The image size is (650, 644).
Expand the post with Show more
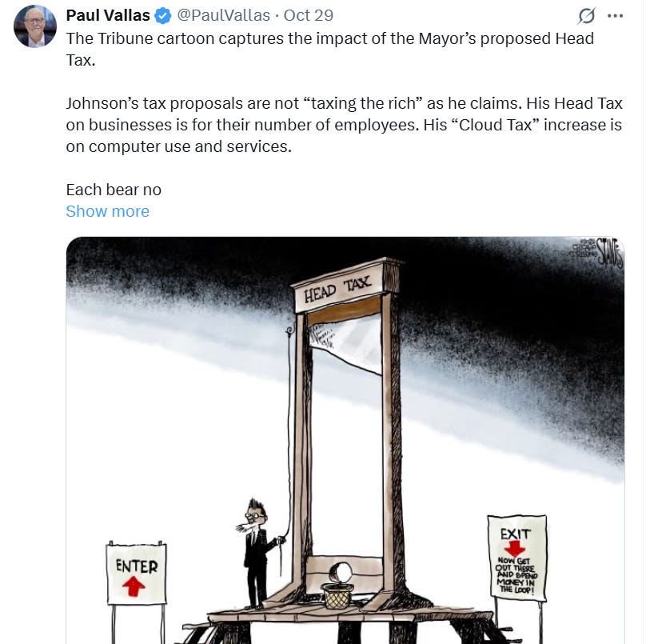pyautogui.click(x=107, y=211)
